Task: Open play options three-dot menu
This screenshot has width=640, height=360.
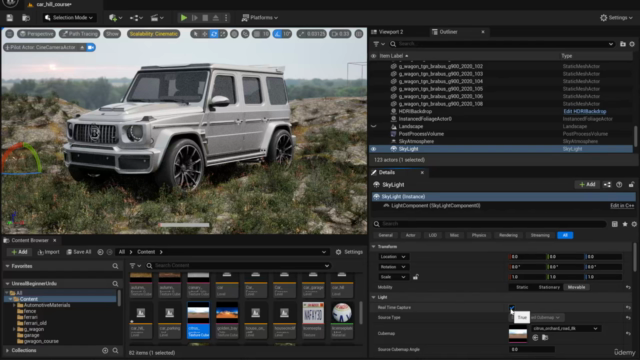Action: point(226,18)
